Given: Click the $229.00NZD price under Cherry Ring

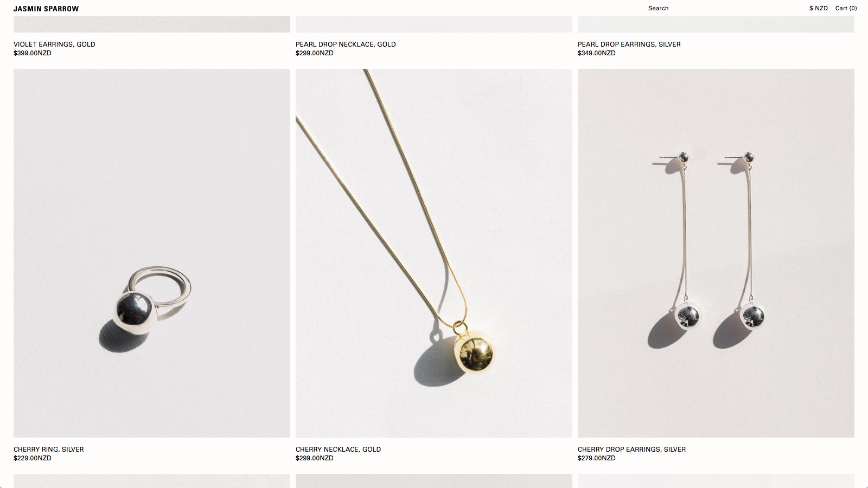Looking at the screenshot, I should [x=33, y=458].
